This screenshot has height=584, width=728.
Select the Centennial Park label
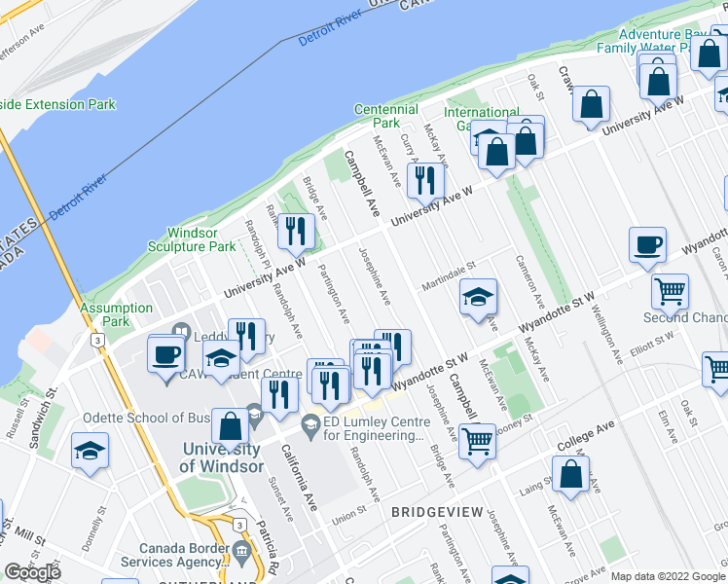[386, 116]
